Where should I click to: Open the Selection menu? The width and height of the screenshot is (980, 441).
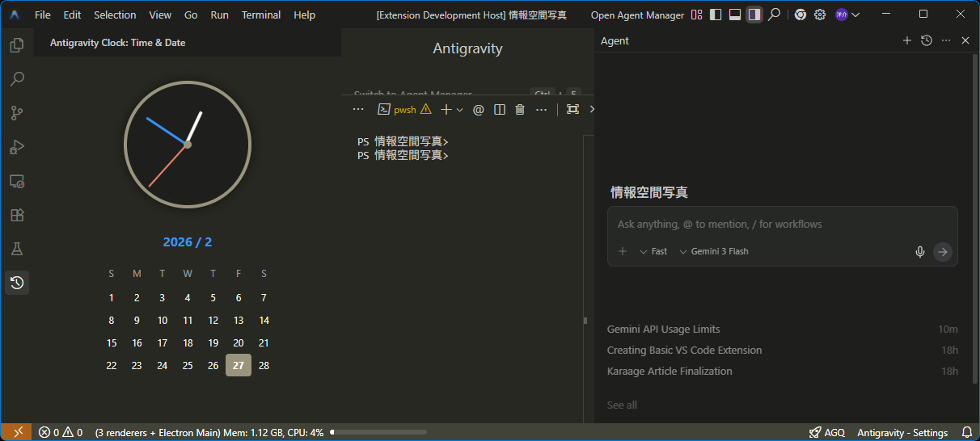point(115,15)
